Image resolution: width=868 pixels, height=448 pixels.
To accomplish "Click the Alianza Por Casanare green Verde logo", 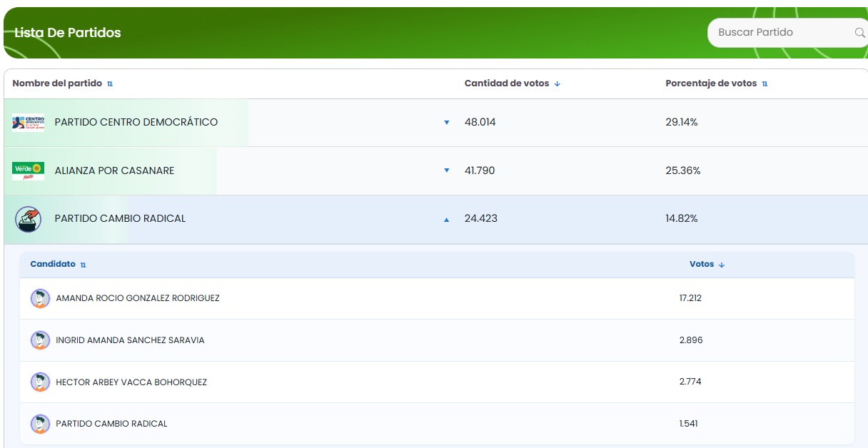I will (27, 170).
